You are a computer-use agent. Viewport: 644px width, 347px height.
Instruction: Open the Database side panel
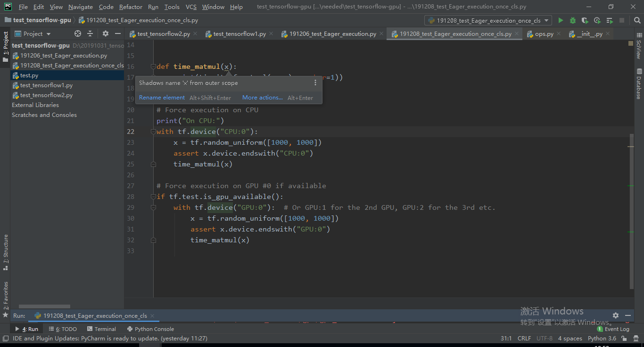tap(639, 83)
